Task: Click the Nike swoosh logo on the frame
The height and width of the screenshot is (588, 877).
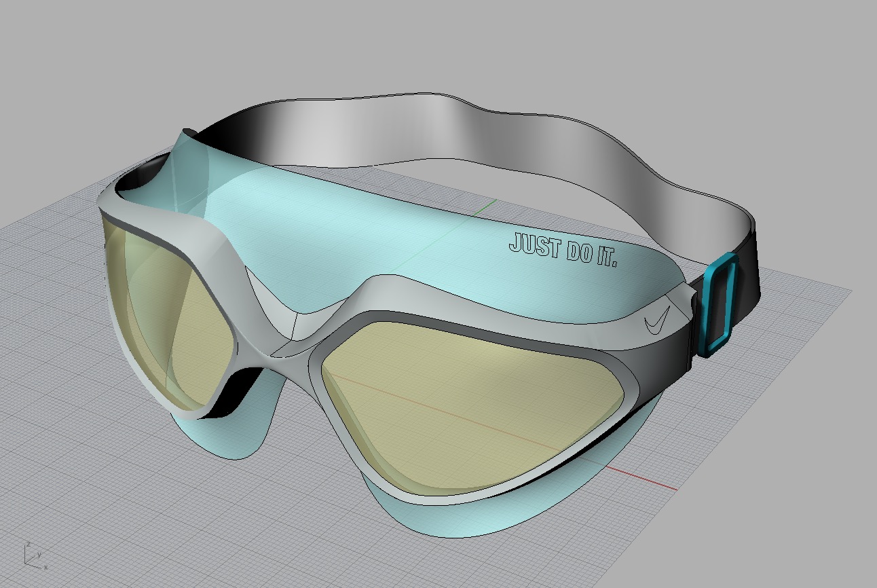Action: click(657, 321)
